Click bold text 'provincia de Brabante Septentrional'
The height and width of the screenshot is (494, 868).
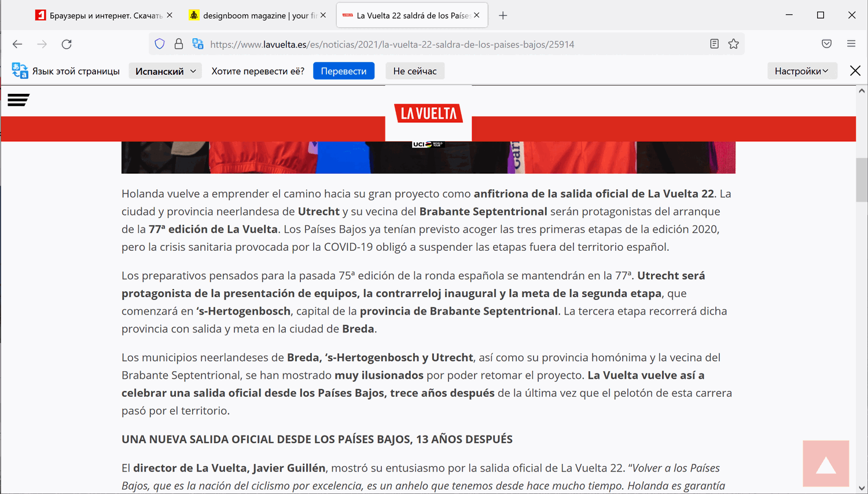(x=459, y=311)
